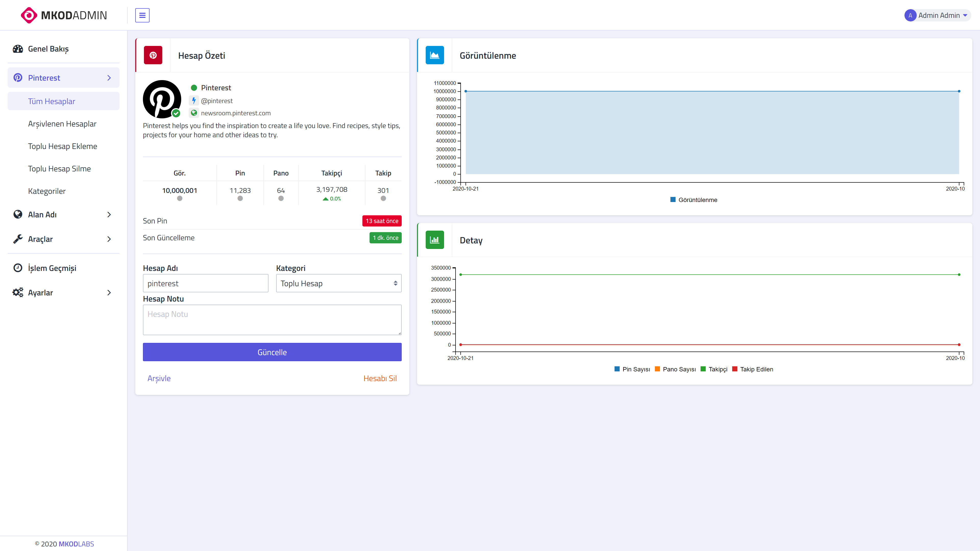Click the Güncelle button
980x551 pixels.
point(272,352)
